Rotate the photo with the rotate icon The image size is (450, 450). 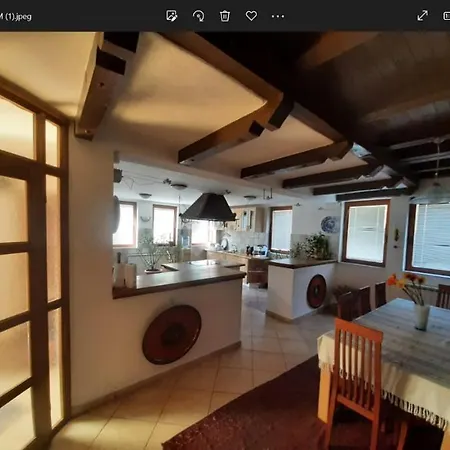(x=198, y=16)
